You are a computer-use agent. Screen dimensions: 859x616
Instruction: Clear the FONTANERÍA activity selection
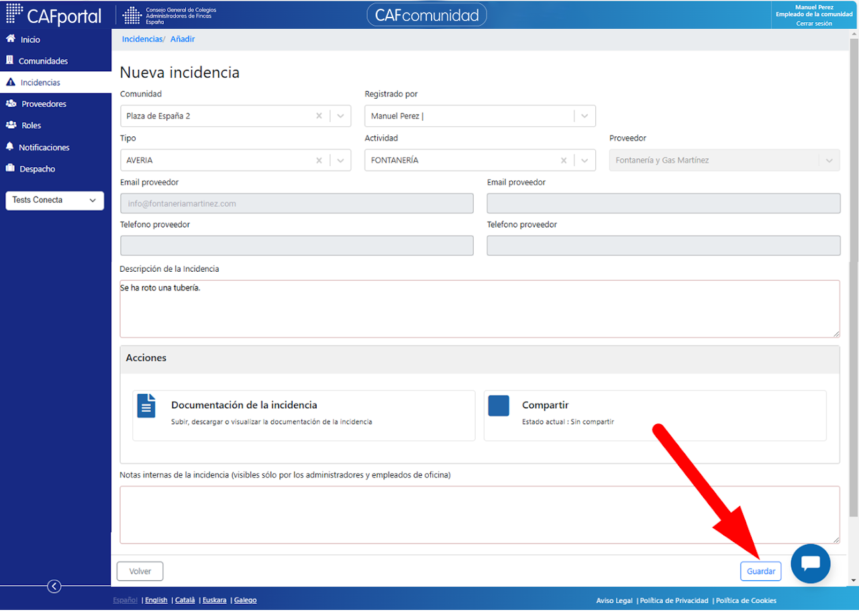564,160
